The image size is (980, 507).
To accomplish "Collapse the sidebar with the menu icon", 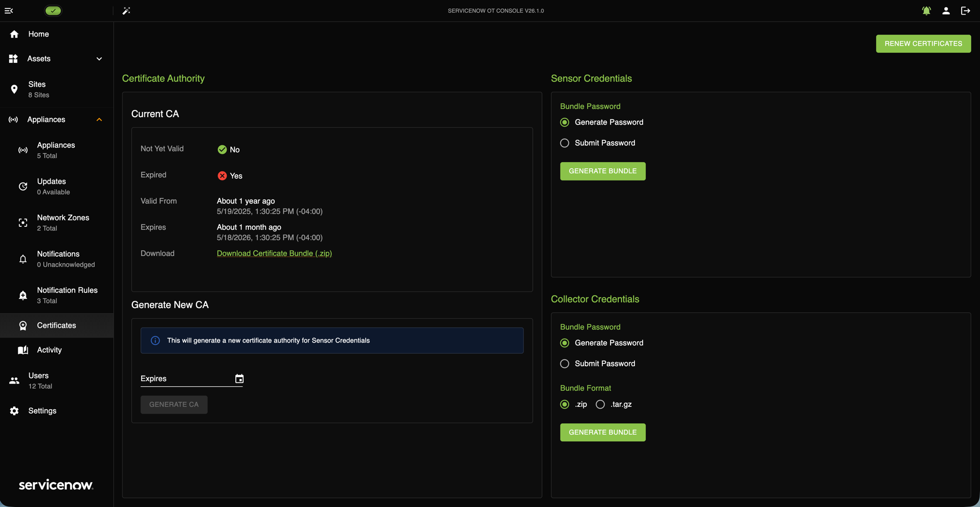I will click(x=9, y=11).
